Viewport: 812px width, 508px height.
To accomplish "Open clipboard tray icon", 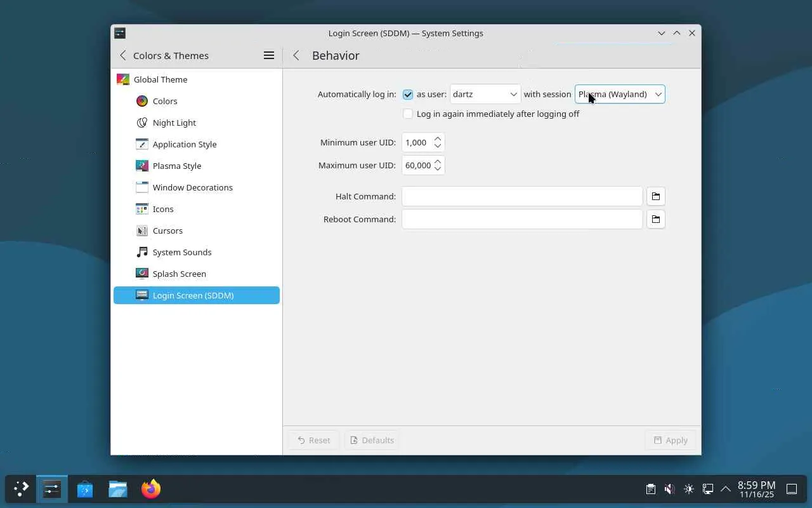I will pyautogui.click(x=651, y=489).
